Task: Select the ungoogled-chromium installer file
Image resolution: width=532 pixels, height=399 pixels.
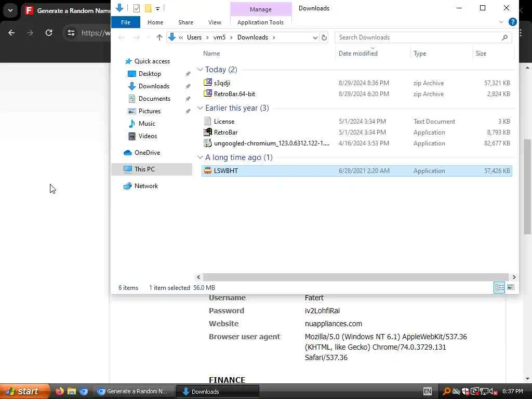Action: [271, 143]
